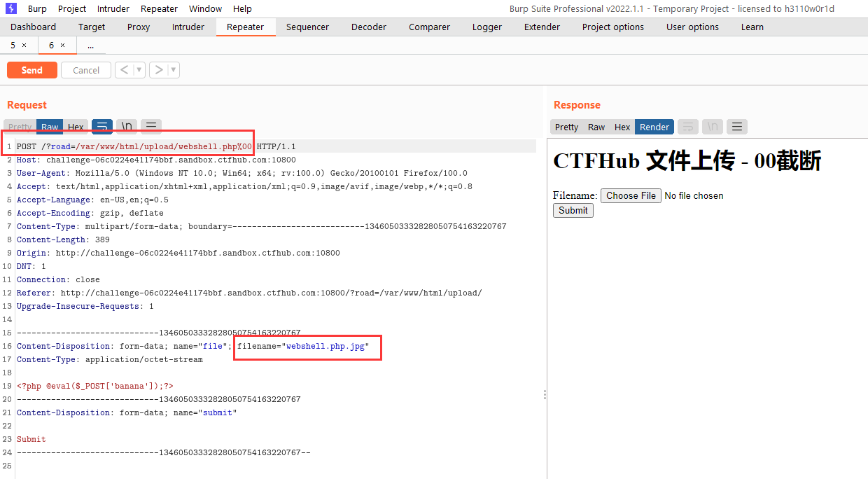Click Choose File in rendered response
868x479 pixels.
pos(631,195)
